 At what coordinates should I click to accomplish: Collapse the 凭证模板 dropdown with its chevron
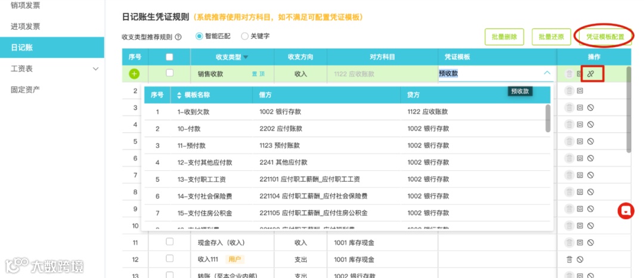coord(547,73)
